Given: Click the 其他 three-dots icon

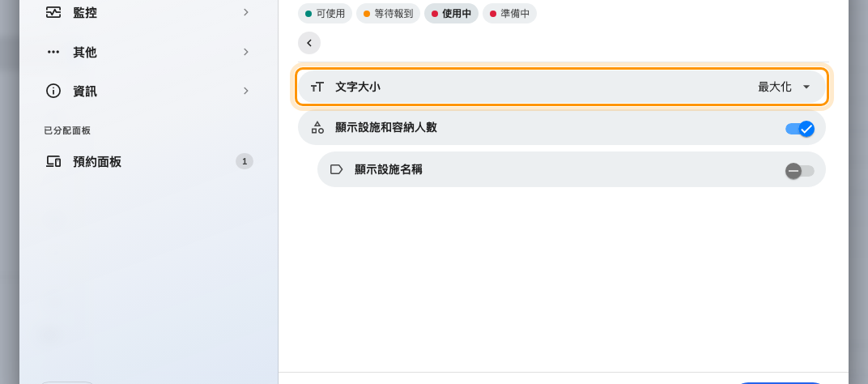Looking at the screenshot, I should point(53,52).
